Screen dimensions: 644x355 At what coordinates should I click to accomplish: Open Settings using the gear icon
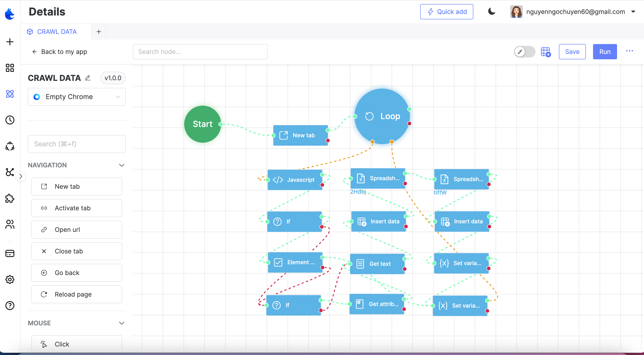pos(10,280)
